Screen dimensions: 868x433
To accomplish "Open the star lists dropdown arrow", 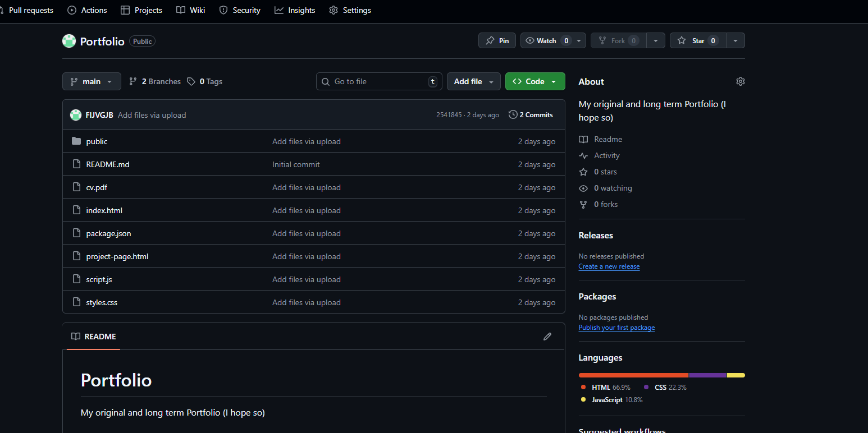I will [735, 40].
